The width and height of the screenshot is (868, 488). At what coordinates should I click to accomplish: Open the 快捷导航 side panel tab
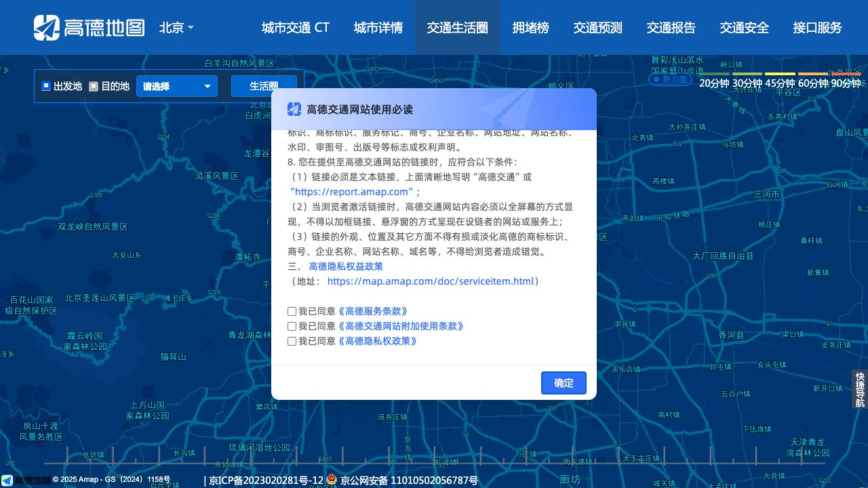click(x=860, y=389)
